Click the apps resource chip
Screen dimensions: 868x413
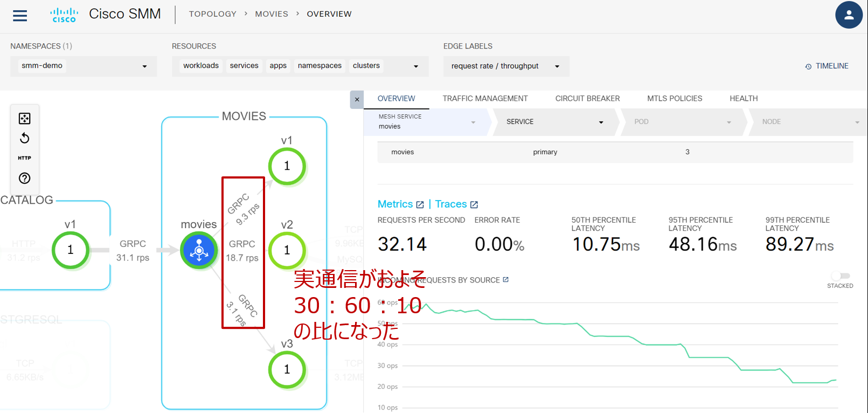pyautogui.click(x=278, y=66)
